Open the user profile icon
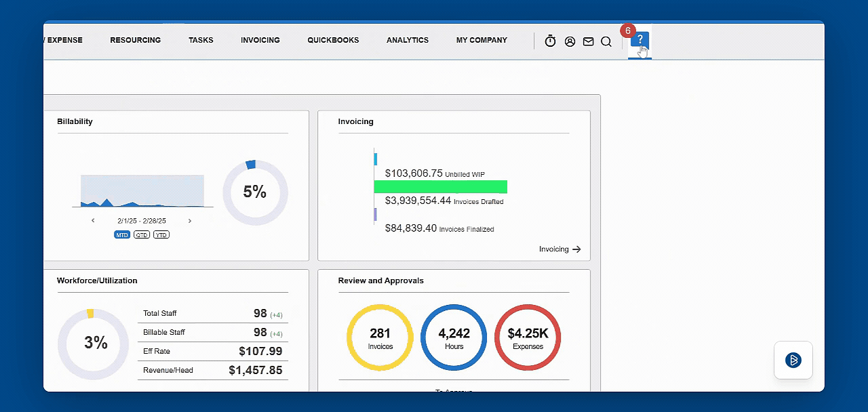The height and width of the screenshot is (412, 868). [570, 41]
